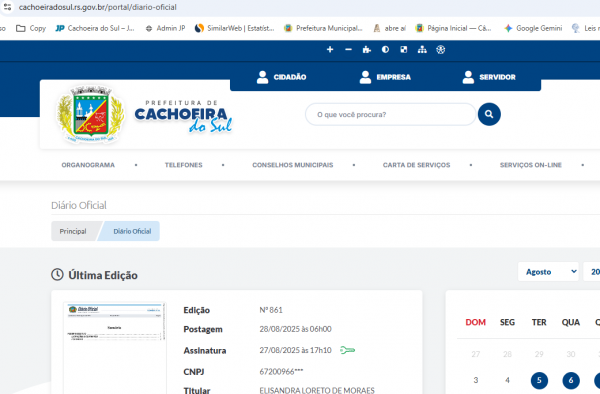This screenshot has width=600, height=394.
Task: Focus the 'O que você procura?' search field
Action: click(x=390, y=114)
